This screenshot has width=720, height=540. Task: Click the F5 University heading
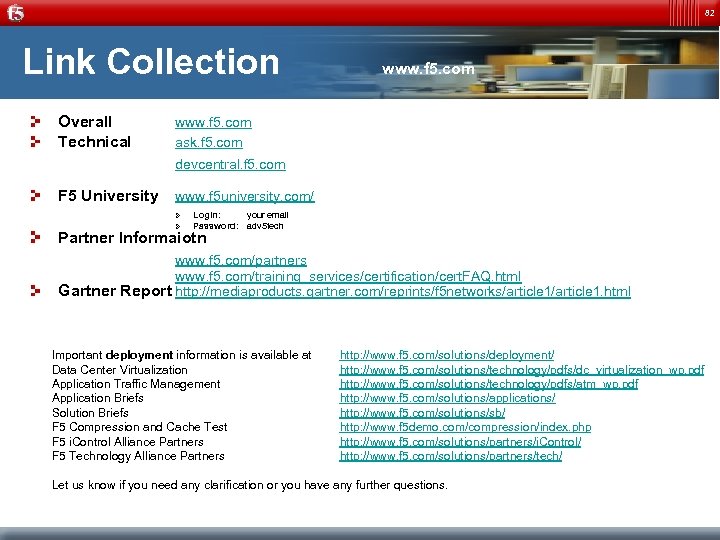point(108,196)
